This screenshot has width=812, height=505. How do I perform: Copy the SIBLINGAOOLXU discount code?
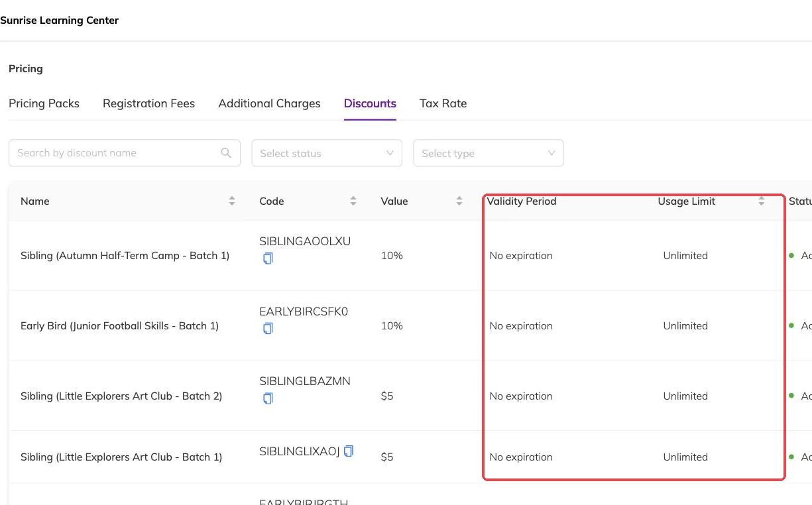pyautogui.click(x=268, y=258)
